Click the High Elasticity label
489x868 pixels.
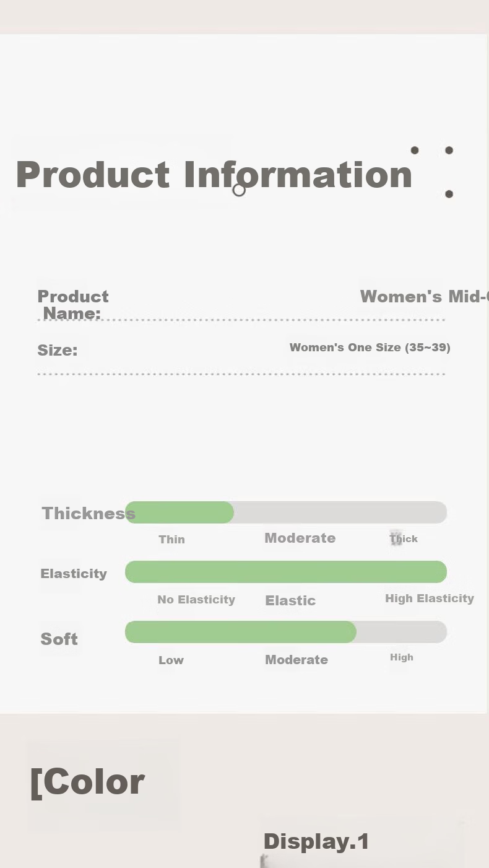[430, 598]
